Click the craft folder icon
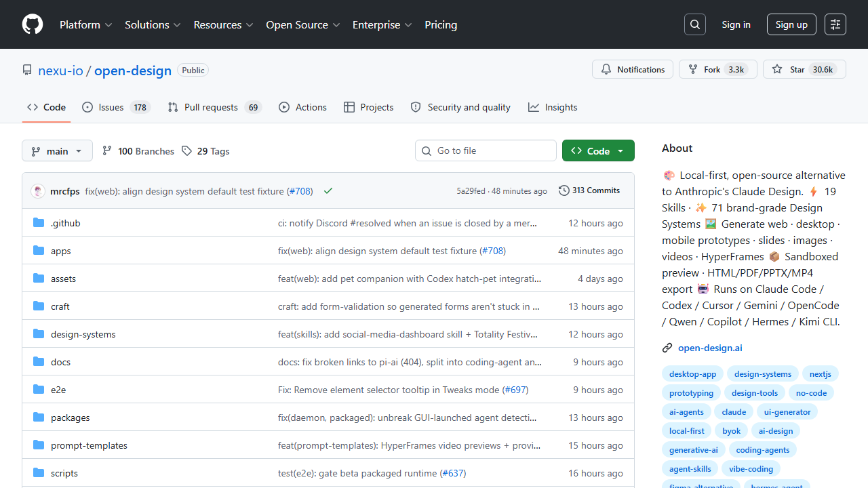Viewport: 868px width, 488px height. point(39,306)
